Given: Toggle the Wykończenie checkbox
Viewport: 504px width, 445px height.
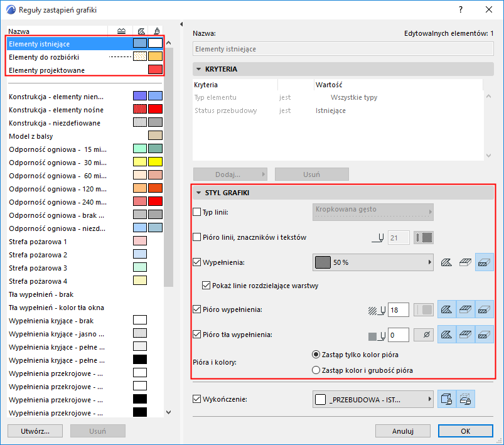Looking at the screenshot, I should [x=196, y=399].
